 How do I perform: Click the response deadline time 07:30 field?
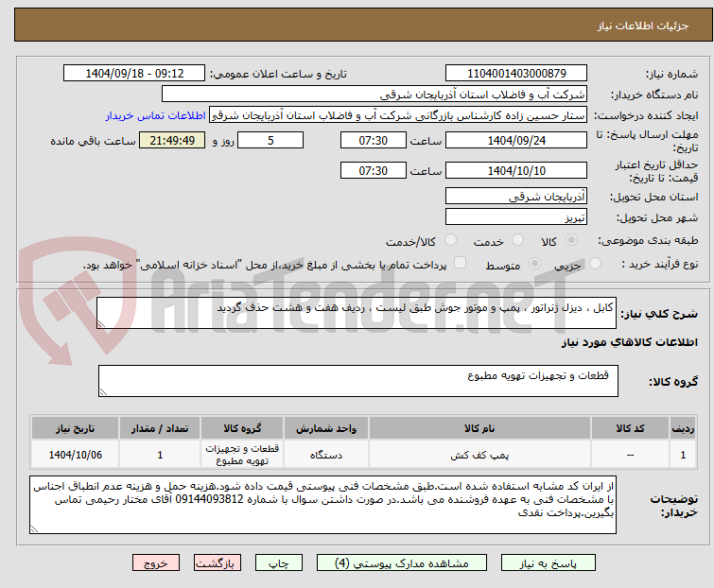pos(373,140)
